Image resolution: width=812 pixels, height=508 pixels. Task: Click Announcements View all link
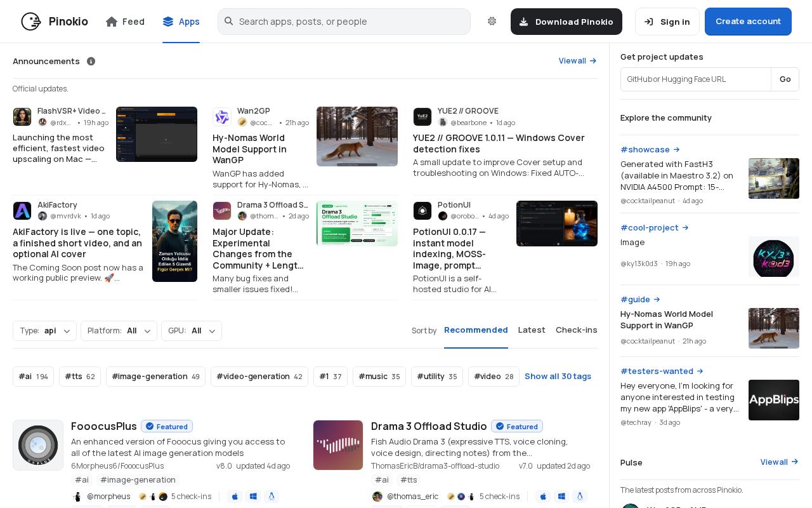point(578,61)
